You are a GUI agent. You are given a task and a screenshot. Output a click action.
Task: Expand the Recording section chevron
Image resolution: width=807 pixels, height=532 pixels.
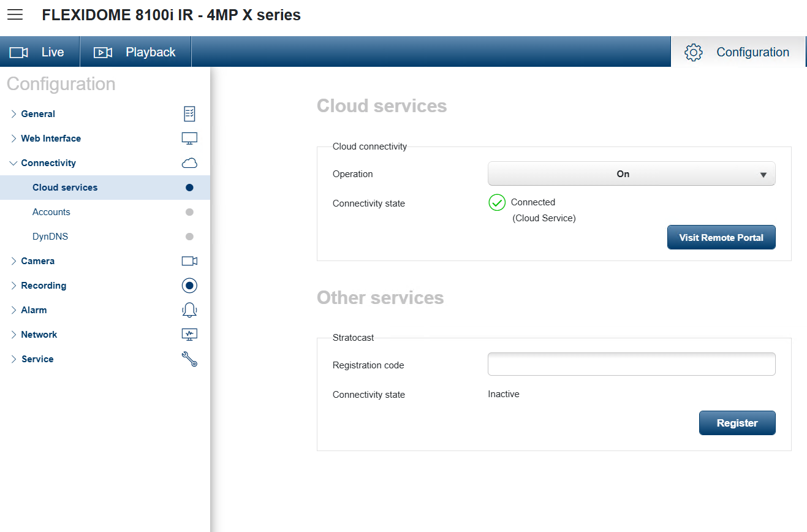pos(13,286)
